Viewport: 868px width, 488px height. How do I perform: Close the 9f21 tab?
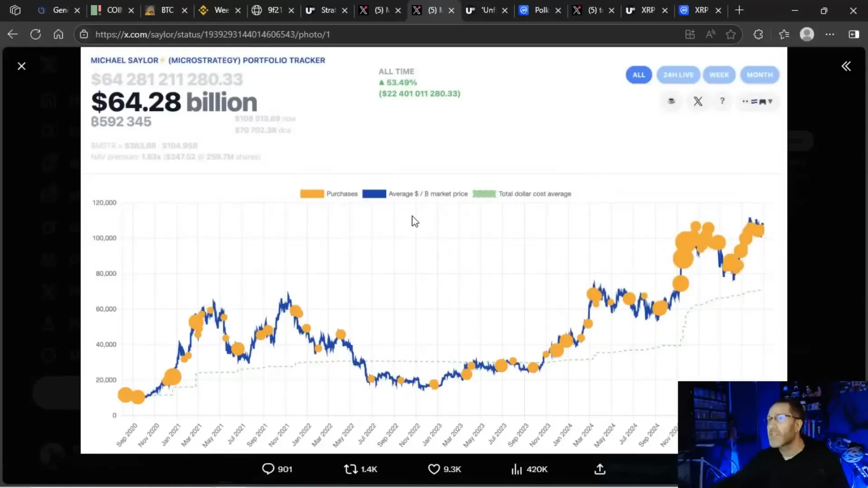pyautogui.click(x=291, y=10)
